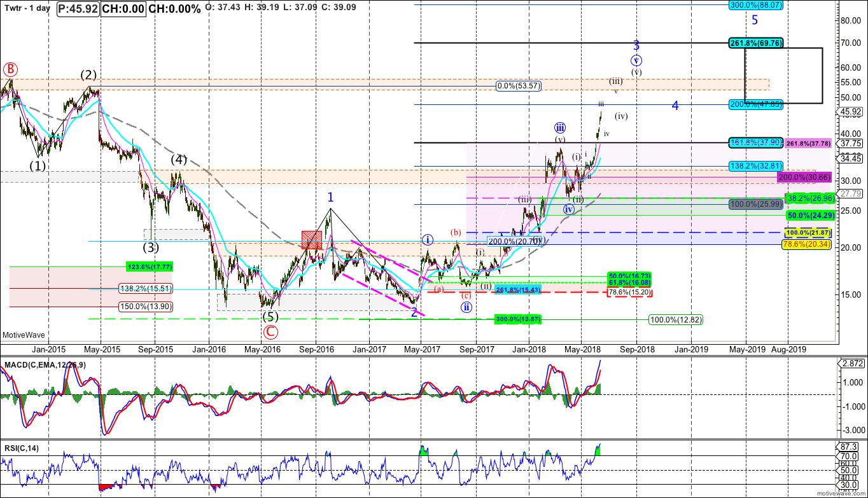Viewport: 868px width, 498px height.
Task: Select the MACD(C,EMA,12,26,9) indicator label
Action: click(x=45, y=364)
